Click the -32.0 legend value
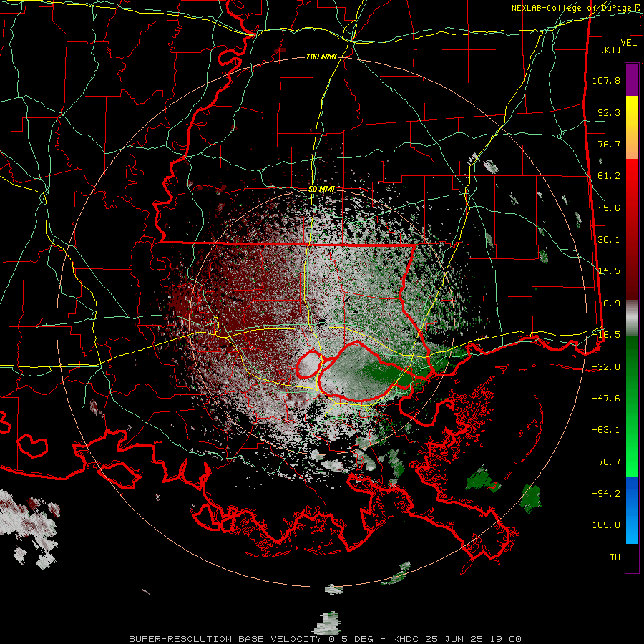Image resolution: width=644 pixels, height=644 pixels. 606,367
